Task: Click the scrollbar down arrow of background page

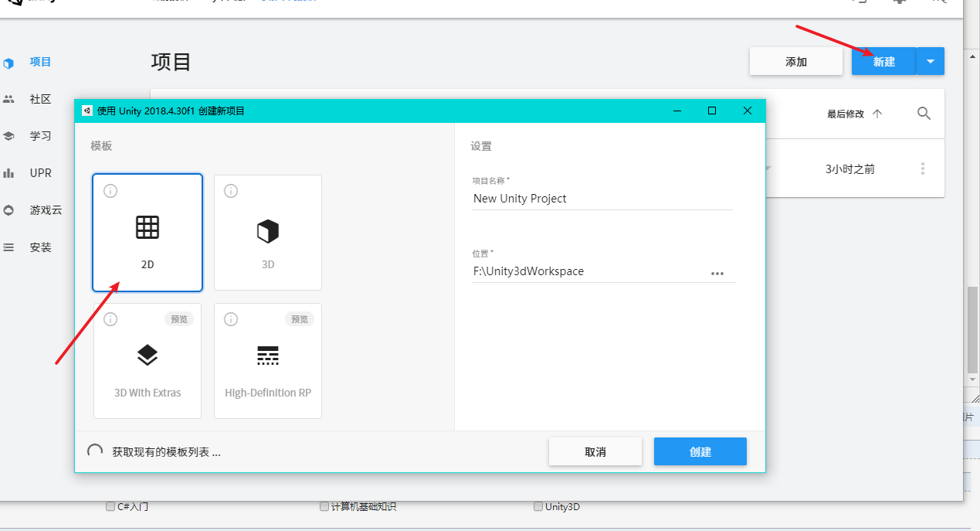Action: [973, 380]
